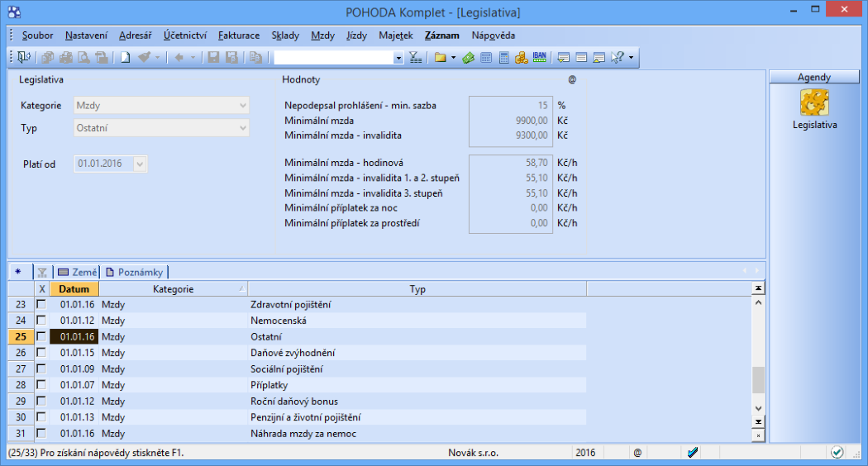
Task: Open the Účetnictví menu
Action: tap(185, 36)
